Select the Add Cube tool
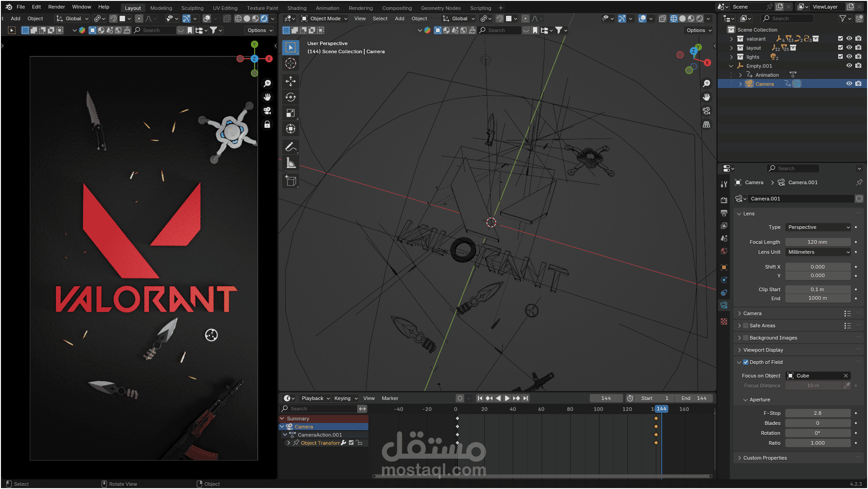This screenshot has height=489, width=868. click(x=291, y=181)
